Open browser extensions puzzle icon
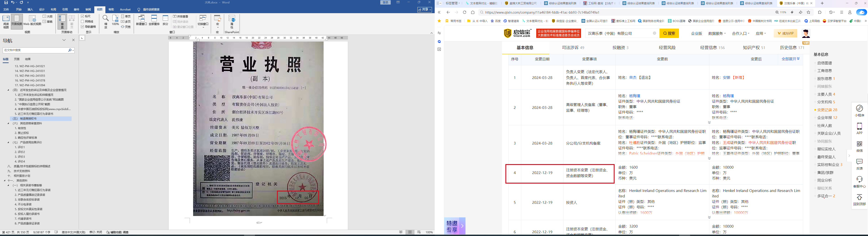868x236 pixels. (820, 12)
